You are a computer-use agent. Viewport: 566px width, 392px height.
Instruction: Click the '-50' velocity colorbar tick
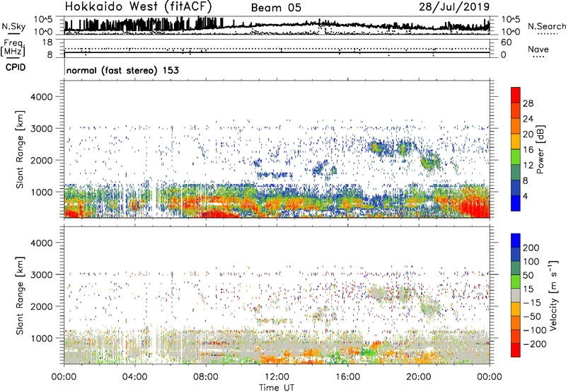tap(532, 316)
